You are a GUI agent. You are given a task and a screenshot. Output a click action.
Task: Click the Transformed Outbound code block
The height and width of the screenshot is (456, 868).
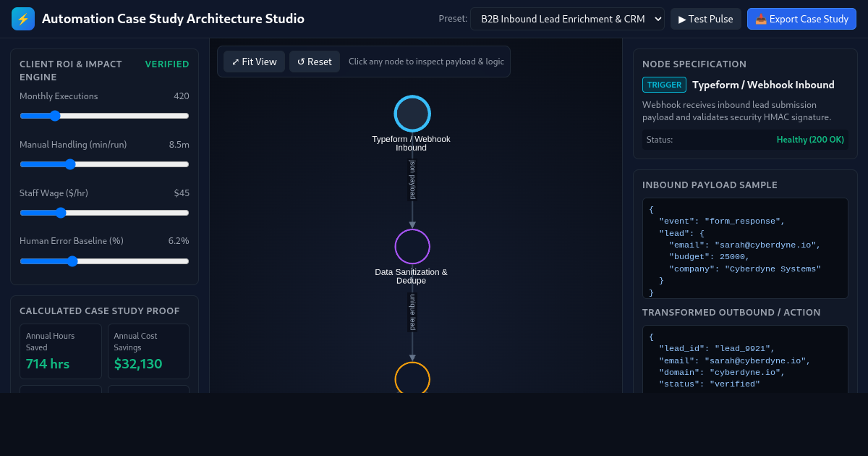coord(745,359)
